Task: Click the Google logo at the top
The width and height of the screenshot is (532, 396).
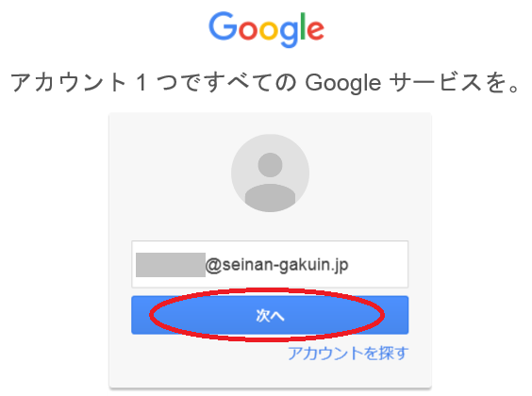Action: [266, 29]
